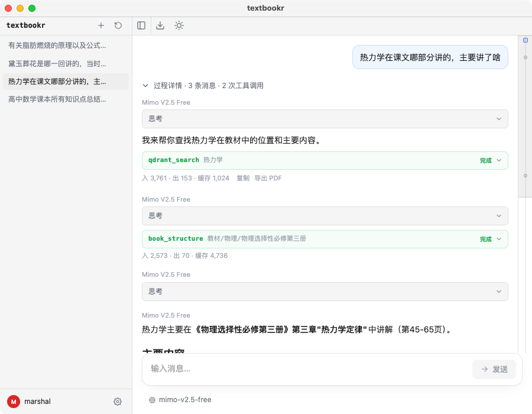Click the refresh history icon
The image size is (532, 414).
[118, 25]
